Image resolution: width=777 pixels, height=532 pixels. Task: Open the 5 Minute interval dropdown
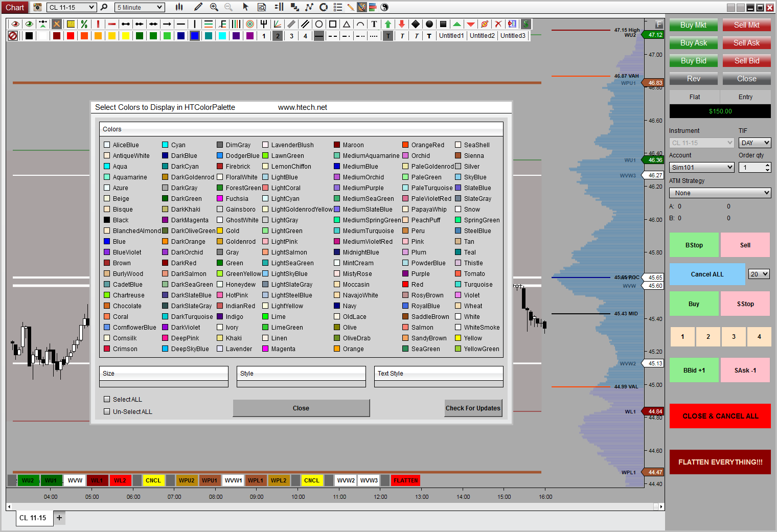[x=139, y=7]
